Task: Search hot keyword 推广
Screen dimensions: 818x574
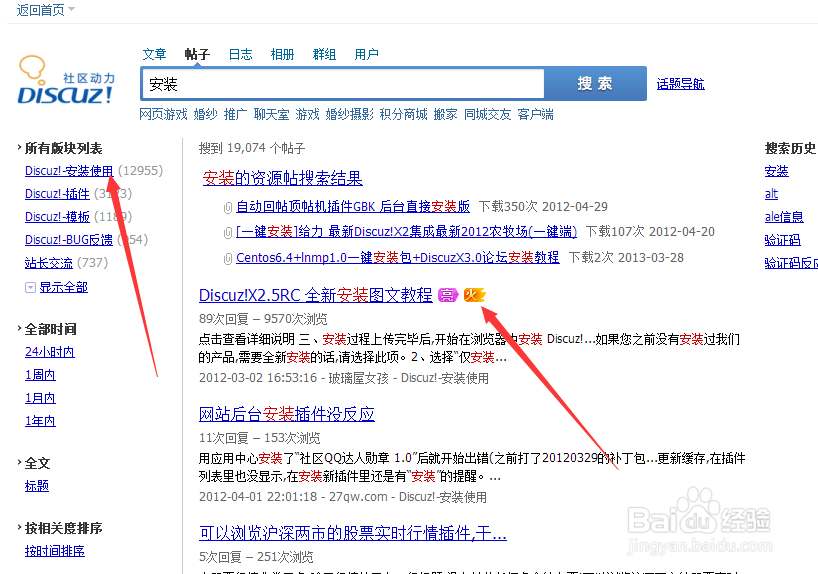Action: coord(235,114)
